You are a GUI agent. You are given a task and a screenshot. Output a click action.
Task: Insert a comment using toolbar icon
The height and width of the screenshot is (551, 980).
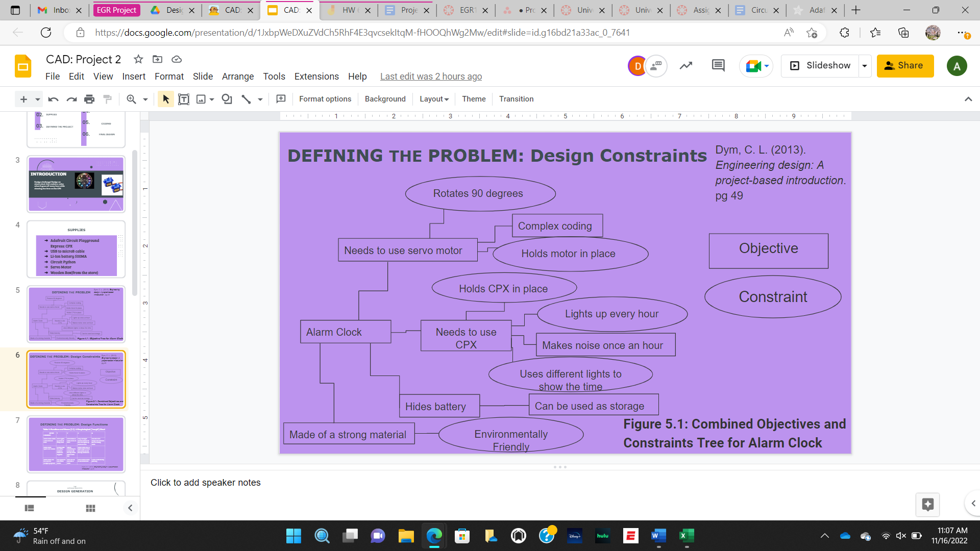[x=281, y=99]
